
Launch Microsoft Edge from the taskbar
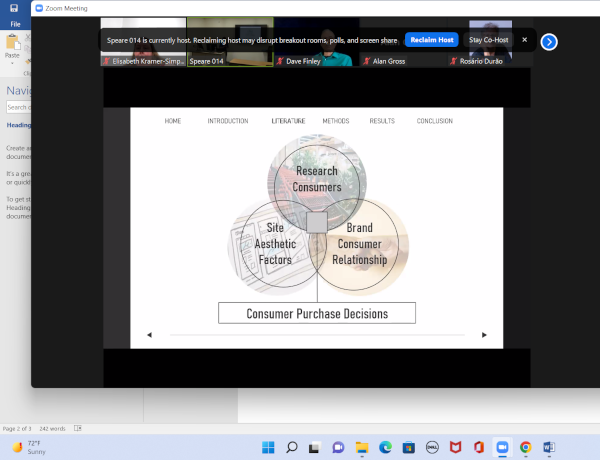click(385, 447)
